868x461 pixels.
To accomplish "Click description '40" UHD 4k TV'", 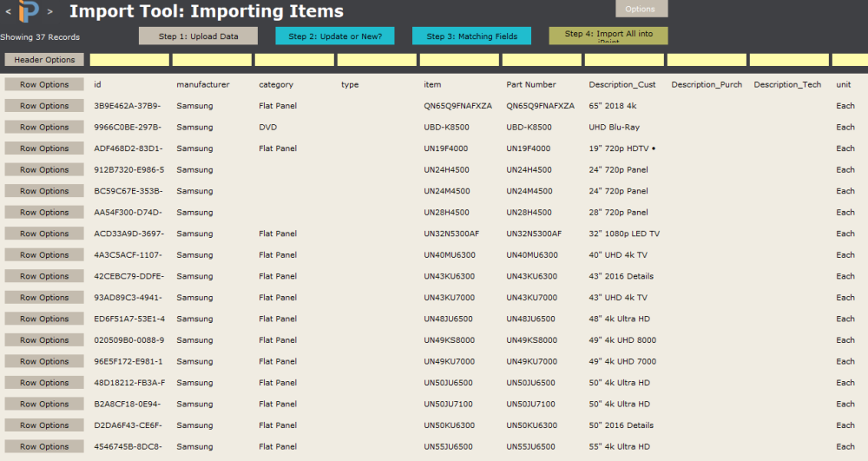I will click(x=618, y=254).
